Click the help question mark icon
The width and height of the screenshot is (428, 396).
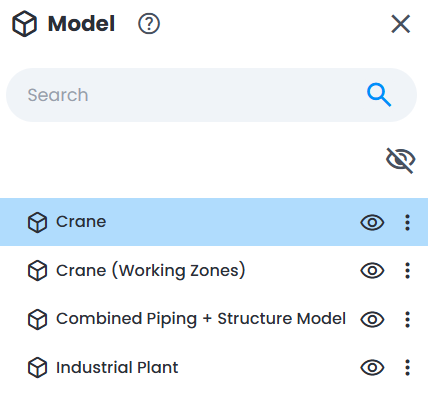149,24
